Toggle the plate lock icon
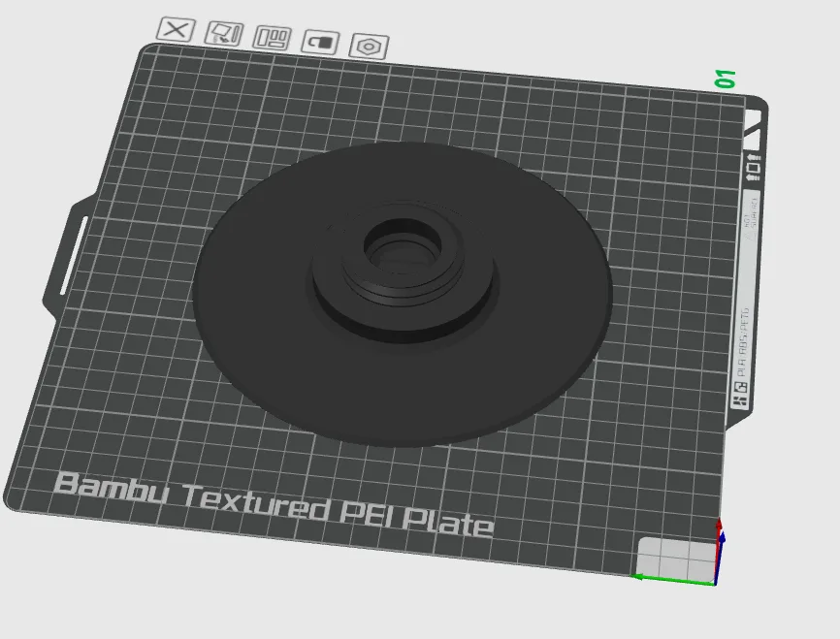Image resolution: width=840 pixels, height=639 pixels. pyautogui.click(x=320, y=42)
